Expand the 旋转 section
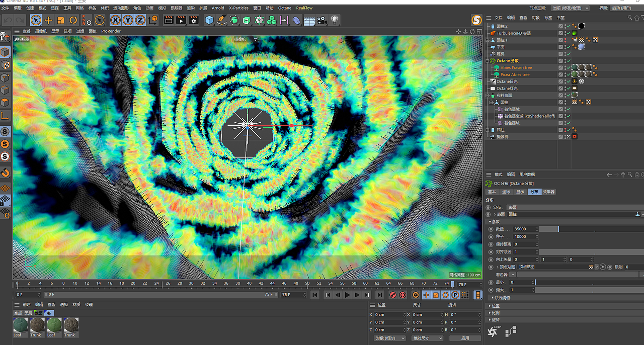 coord(490,320)
